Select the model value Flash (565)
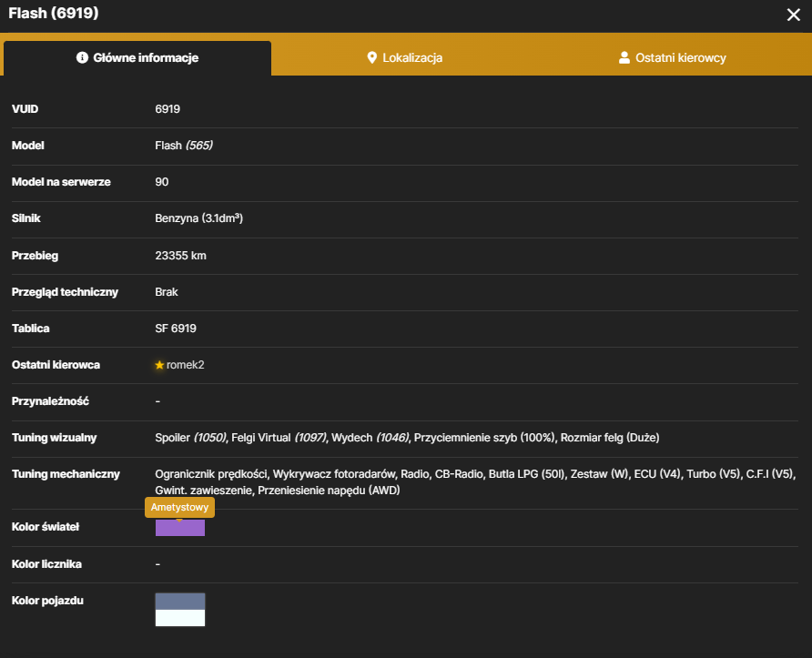 184,146
